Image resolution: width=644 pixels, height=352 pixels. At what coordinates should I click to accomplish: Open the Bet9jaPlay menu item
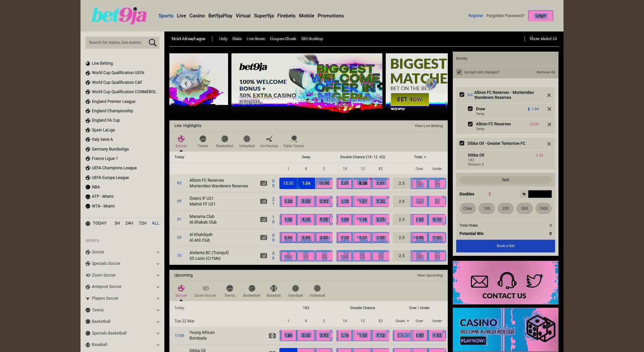click(220, 16)
